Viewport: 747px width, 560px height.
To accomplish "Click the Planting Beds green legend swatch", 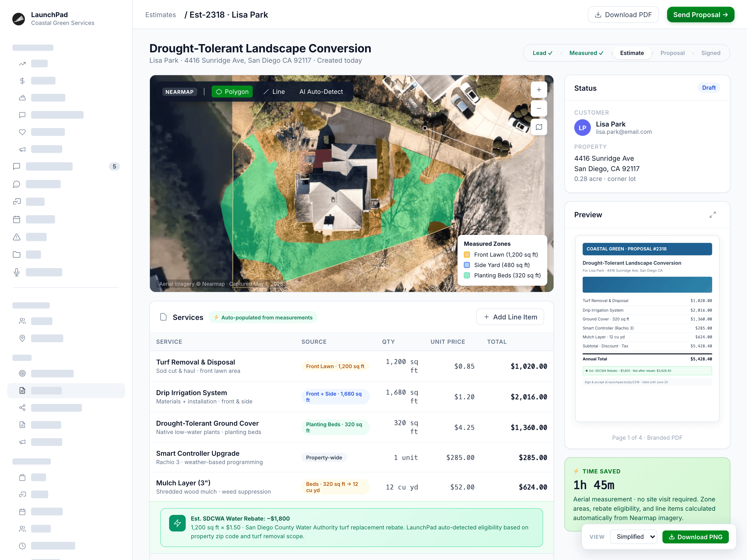I will pyautogui.click(x=467, y=275).
